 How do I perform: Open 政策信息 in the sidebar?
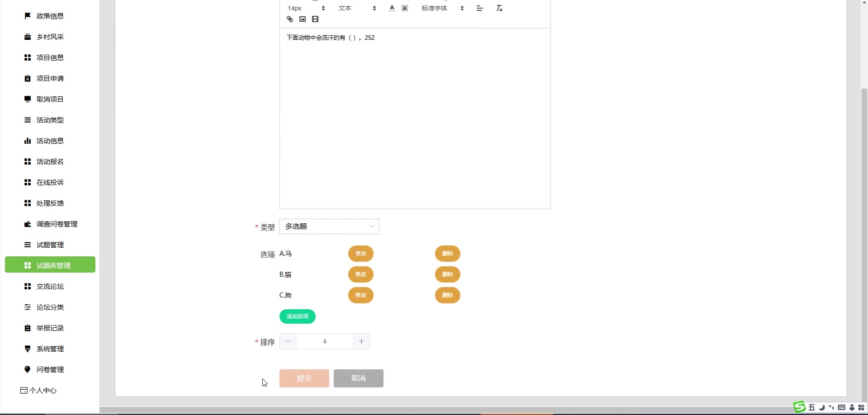pos(50,16)
